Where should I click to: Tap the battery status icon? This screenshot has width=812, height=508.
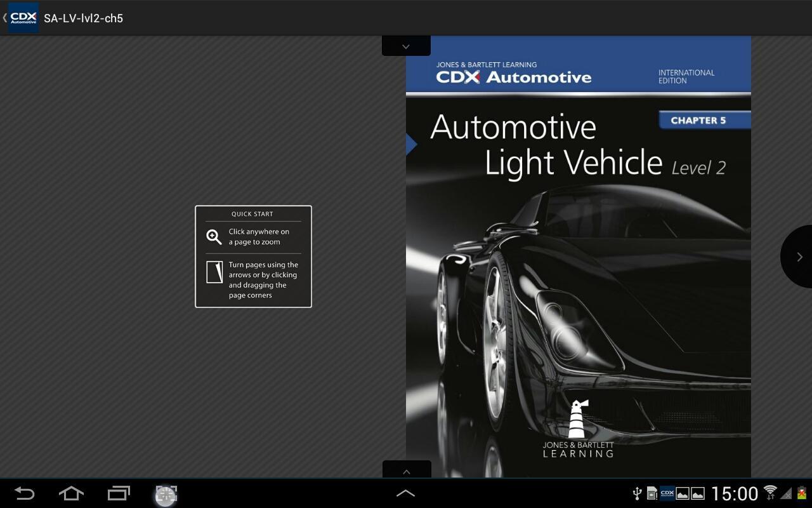point(802,493)
